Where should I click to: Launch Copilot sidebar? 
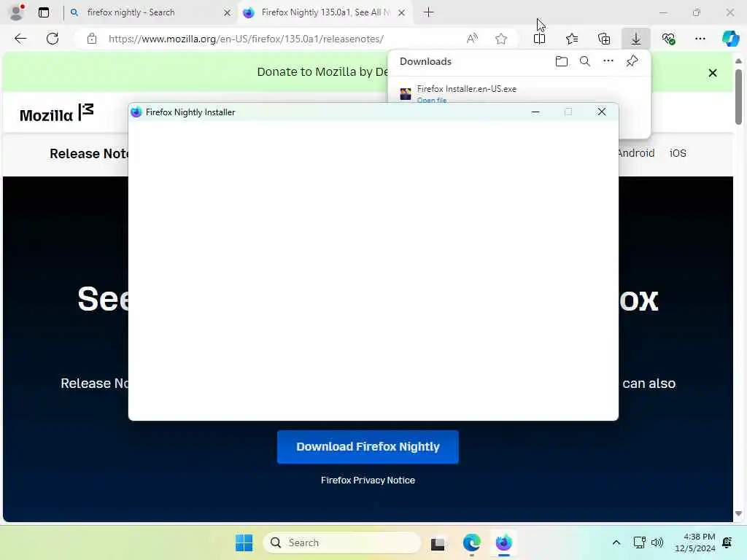point(731,39)
